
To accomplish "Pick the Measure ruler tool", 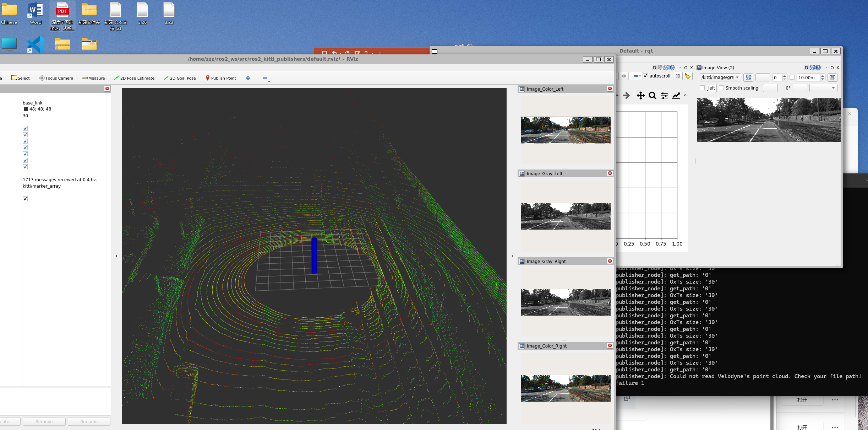I will (x=93, y=78).
